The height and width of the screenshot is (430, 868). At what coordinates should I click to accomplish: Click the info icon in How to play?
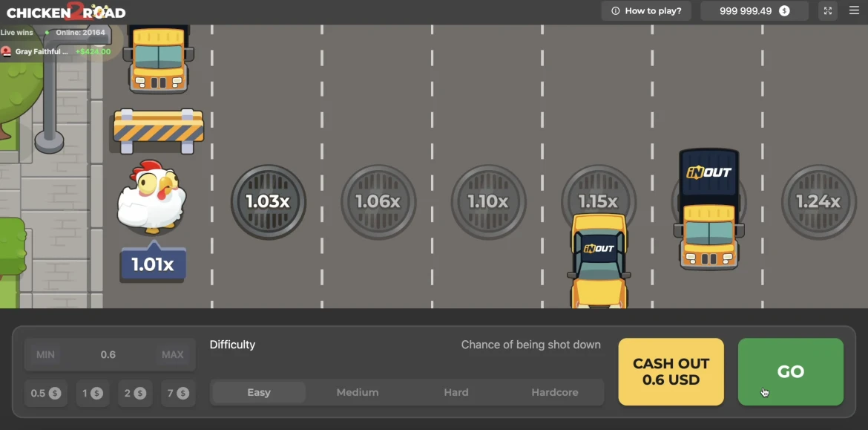tap(615, 11)
